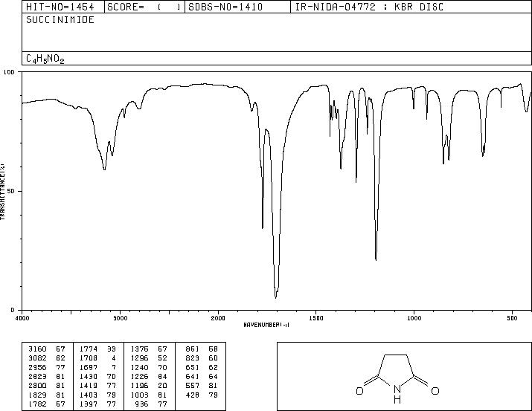
Task: Click the left oxygen atom in structure
Action: (x=359, y=391)
